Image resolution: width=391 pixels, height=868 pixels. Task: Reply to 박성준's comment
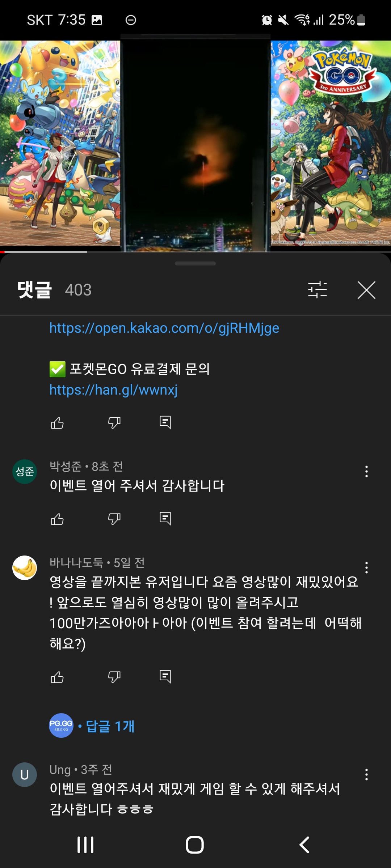click(165, 519)
